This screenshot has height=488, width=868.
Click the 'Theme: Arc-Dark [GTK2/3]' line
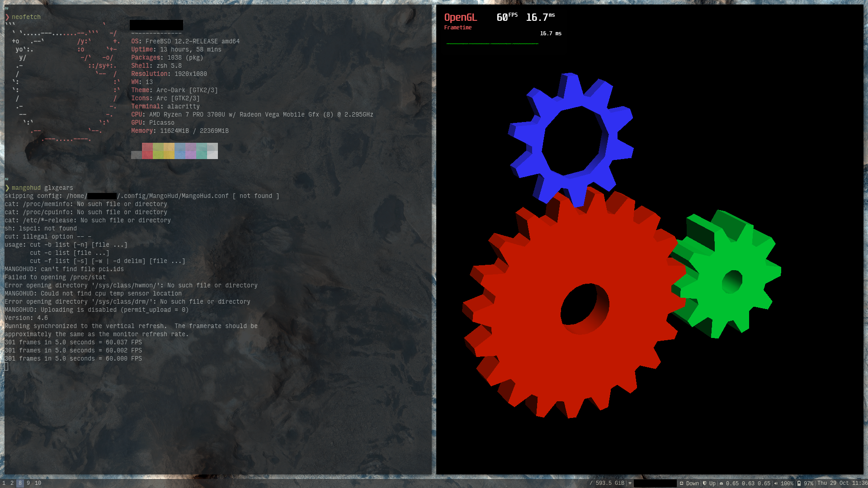coord(175,90)
